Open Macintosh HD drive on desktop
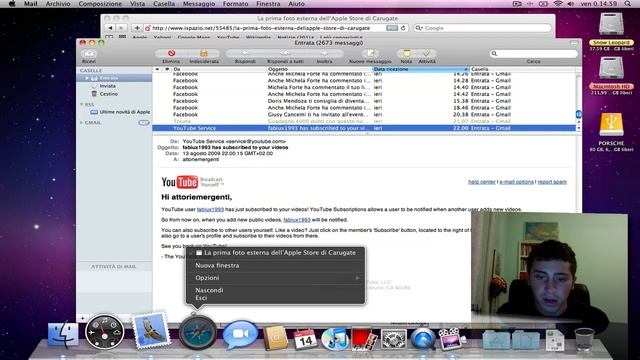This screenshot has width=640, height=360. pyautogui.click(x=611, y=69)
